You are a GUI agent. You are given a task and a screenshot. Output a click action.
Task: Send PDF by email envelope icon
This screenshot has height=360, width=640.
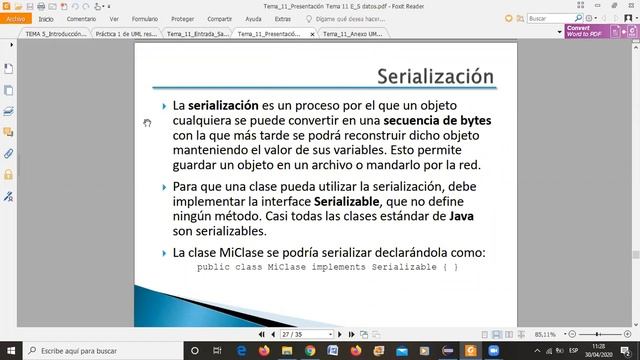[x=52, y=7]
